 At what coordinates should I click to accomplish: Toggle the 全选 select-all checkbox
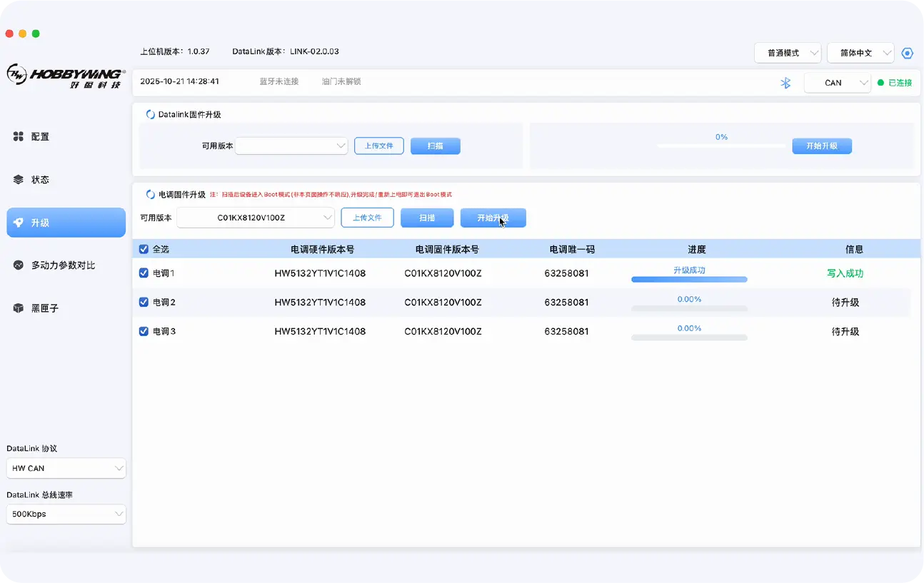click(x=144, y=250)
